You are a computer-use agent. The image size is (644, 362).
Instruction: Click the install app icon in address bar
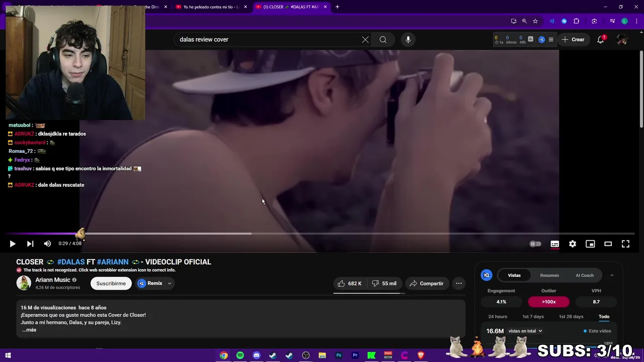coord(513,21)
